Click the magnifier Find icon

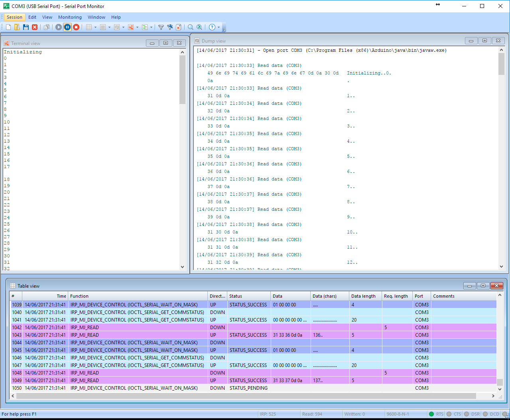(191, 27)
